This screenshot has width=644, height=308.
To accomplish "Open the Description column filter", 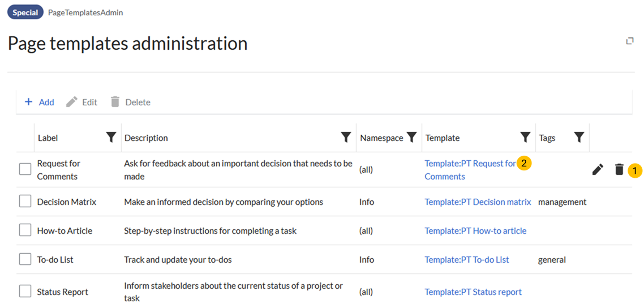I will coord(346,138).
